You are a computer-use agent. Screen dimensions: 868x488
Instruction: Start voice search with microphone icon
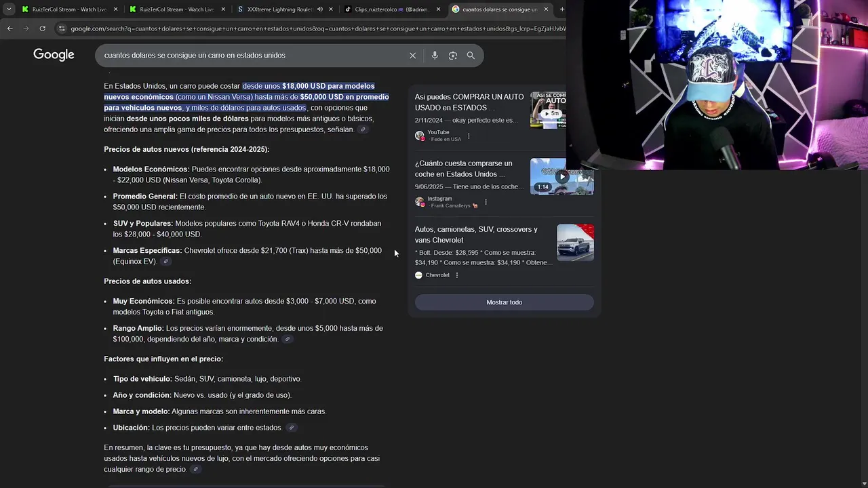click(435, 56)
